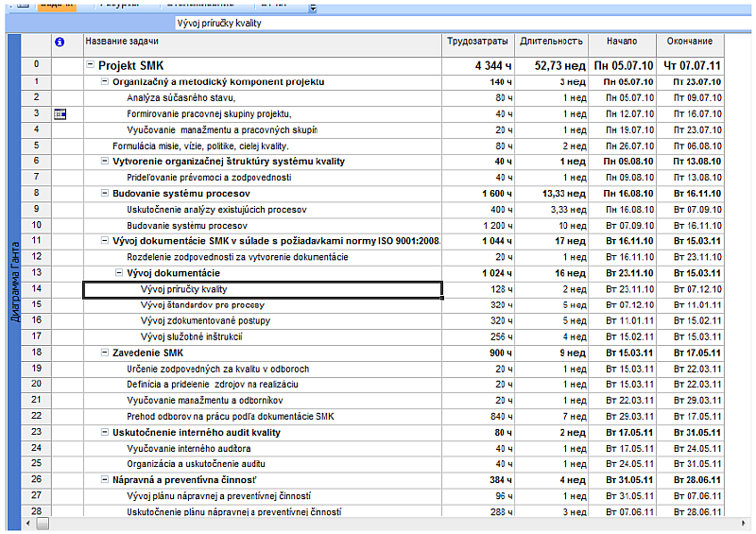Click the Название задачи column header
Screen dimensions: 756x534
coord(263,45)
